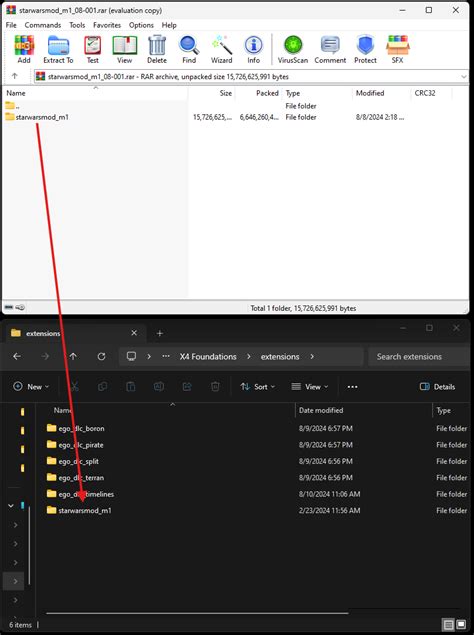Expand chevron after X4 Foundations breadcrumb
The image size is (474, 635).
click(x=249, y=357)
